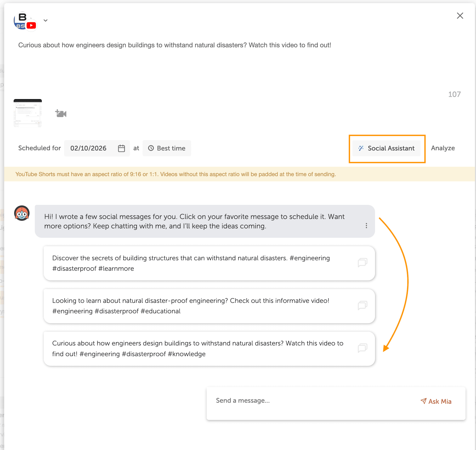
Task: Click chat icon on 'Discover the secrets' suggestion
Action: [362, 263]
